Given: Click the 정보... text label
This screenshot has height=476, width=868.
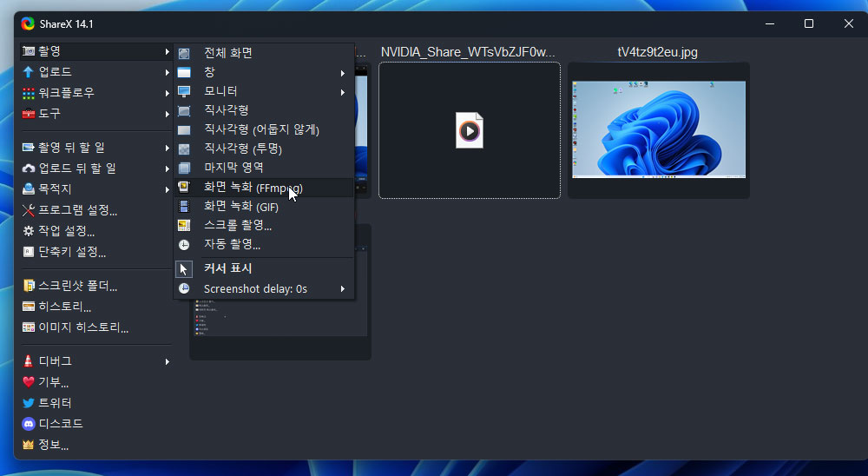Looking at the screenshot, I should pos(53,445).
